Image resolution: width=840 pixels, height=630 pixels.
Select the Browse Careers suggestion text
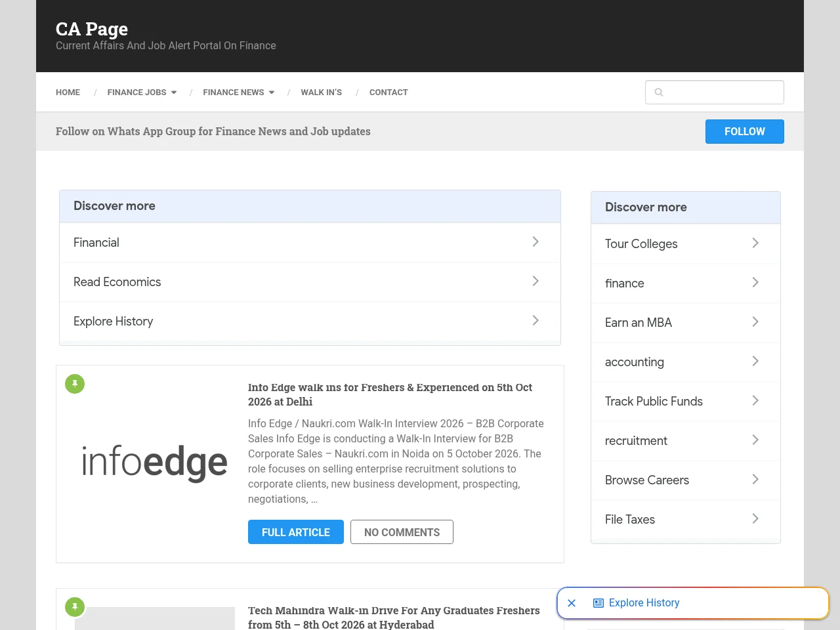(x=647, y=480)
